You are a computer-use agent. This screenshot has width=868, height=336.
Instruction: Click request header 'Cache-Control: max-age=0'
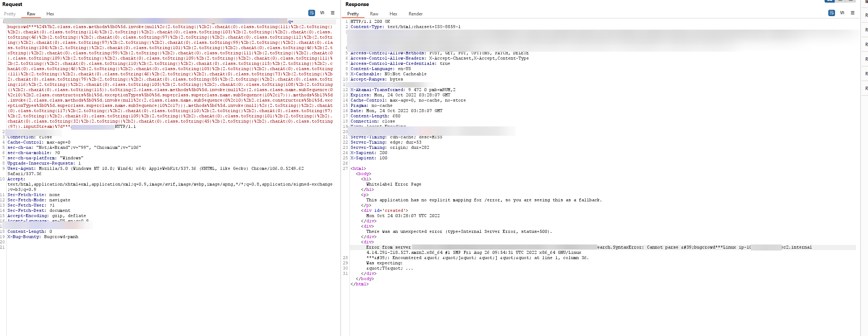tap(39, 142)
